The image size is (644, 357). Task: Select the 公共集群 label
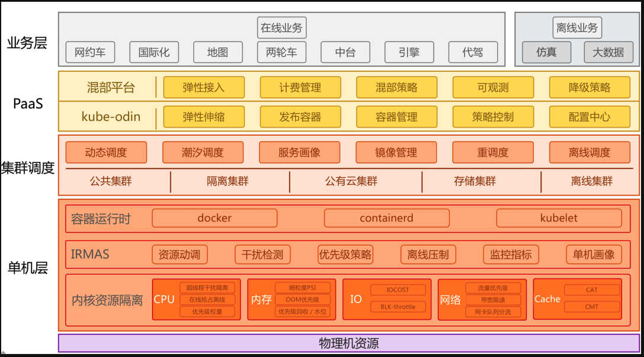click(111, 181)
